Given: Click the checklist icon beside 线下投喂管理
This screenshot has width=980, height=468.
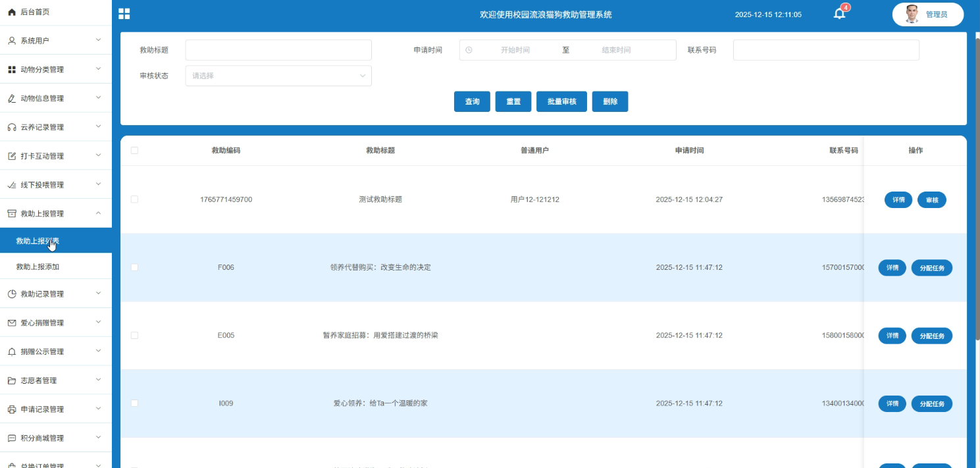Looking at the screenshot, I should pos(11,185).
